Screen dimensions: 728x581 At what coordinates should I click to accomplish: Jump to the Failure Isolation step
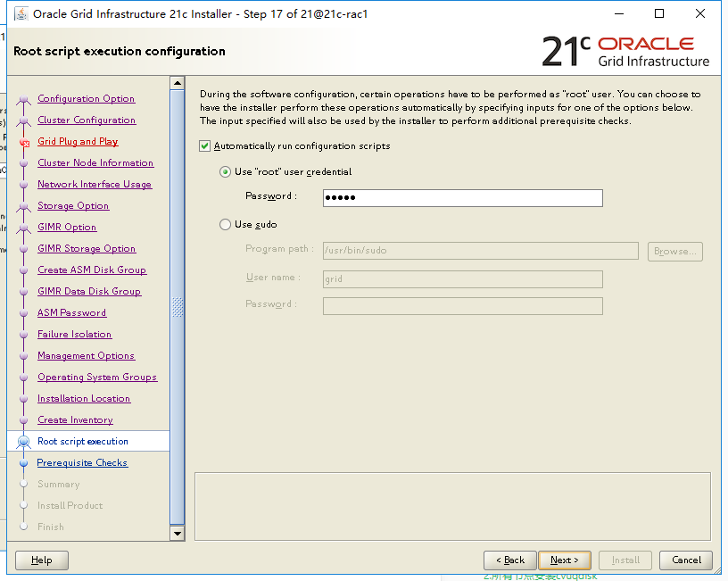[75, 334]
